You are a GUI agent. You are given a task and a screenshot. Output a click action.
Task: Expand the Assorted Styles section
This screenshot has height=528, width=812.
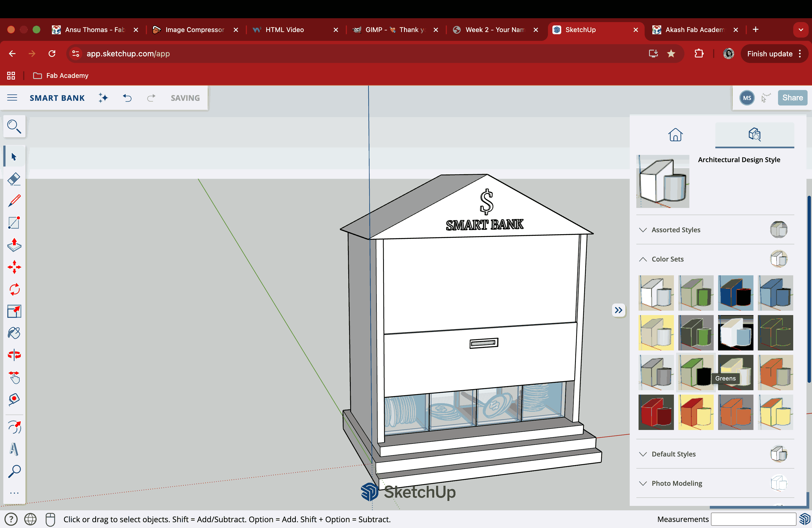coord(676,229)
